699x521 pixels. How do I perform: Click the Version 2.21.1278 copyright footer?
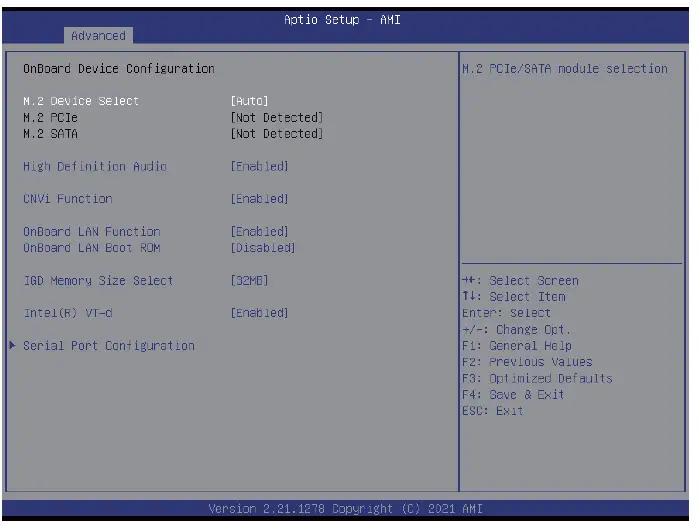[x=345, y=509]
